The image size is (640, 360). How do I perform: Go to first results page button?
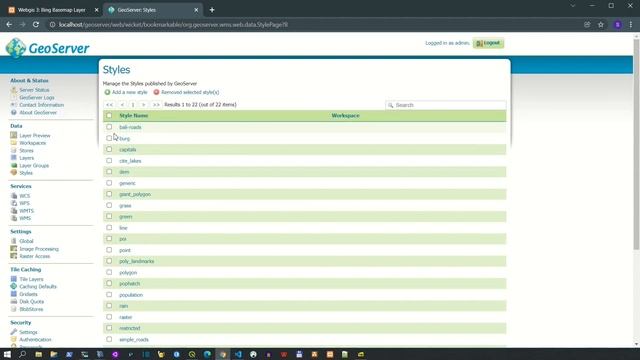point(109,105)
